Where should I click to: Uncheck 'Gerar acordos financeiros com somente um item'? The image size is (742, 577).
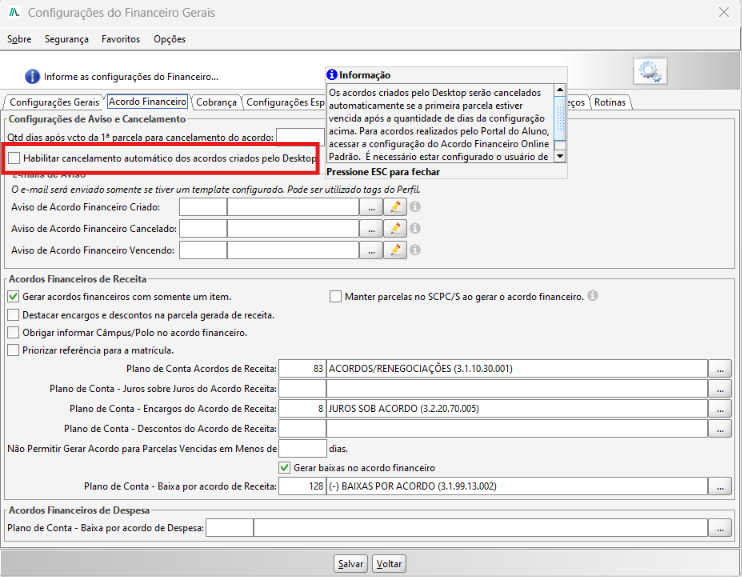click(x=13, y=297)
